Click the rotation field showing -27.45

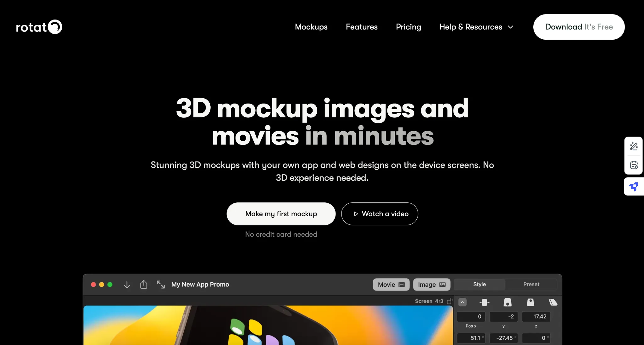pos(504,338)
